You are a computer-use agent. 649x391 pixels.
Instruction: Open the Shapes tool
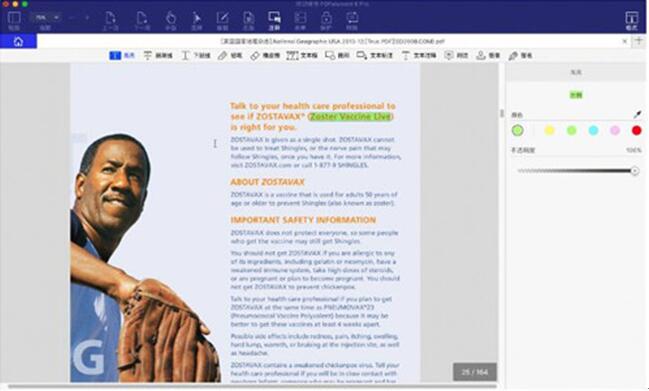pos(337,55)
